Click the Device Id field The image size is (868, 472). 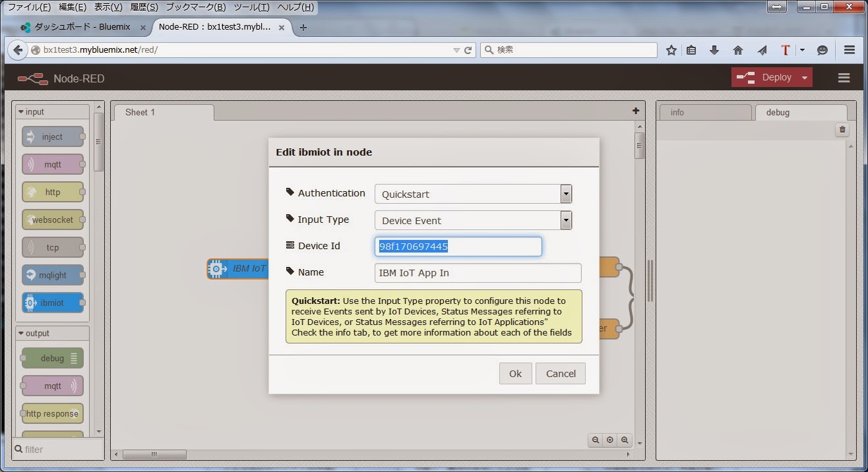[x=458, y=247]
